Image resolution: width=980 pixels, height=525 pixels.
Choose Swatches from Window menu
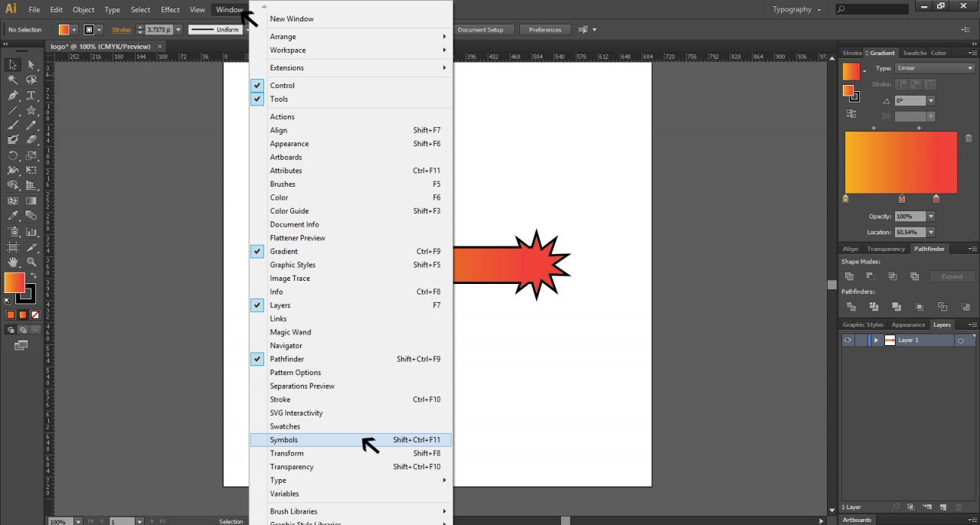click(x=351, y=426)
